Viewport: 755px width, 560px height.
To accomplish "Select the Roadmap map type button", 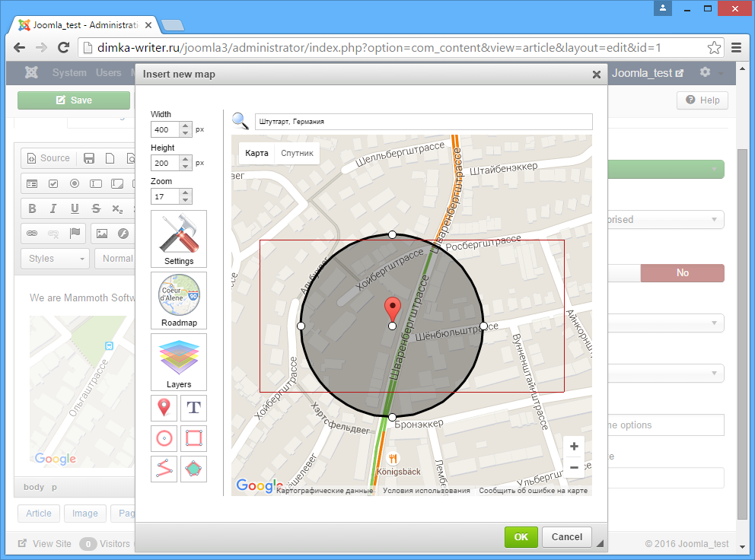I will point(179,301).
